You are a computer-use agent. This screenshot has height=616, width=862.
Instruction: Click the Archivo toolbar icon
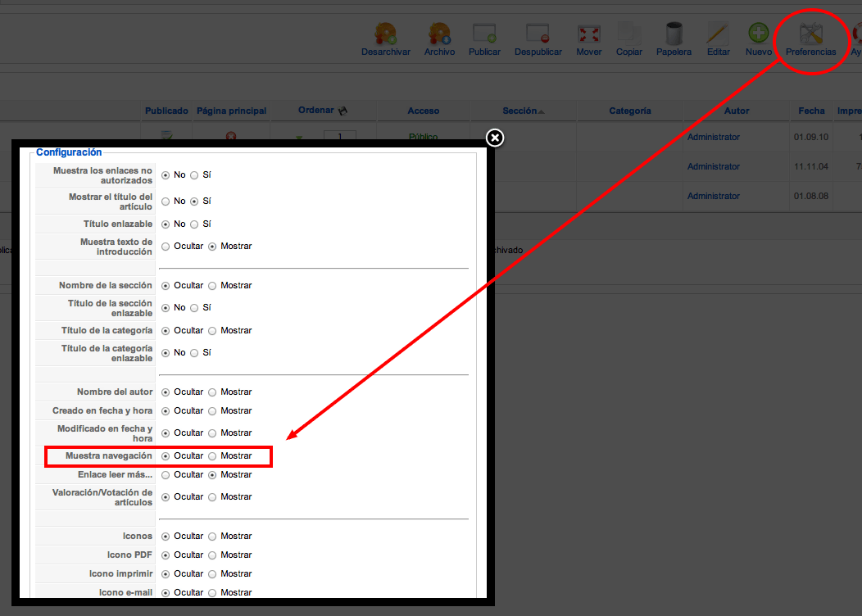[x=439, y=34]
